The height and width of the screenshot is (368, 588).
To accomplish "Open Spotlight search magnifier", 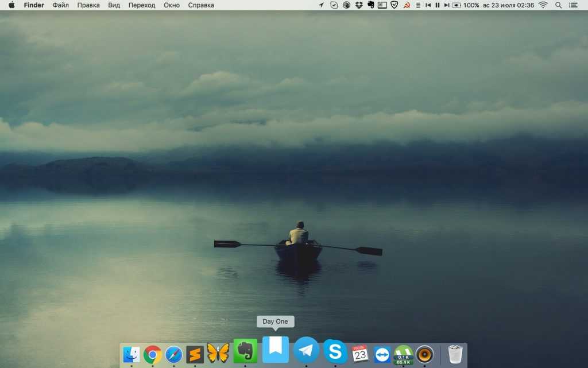I will click(559, 5).
